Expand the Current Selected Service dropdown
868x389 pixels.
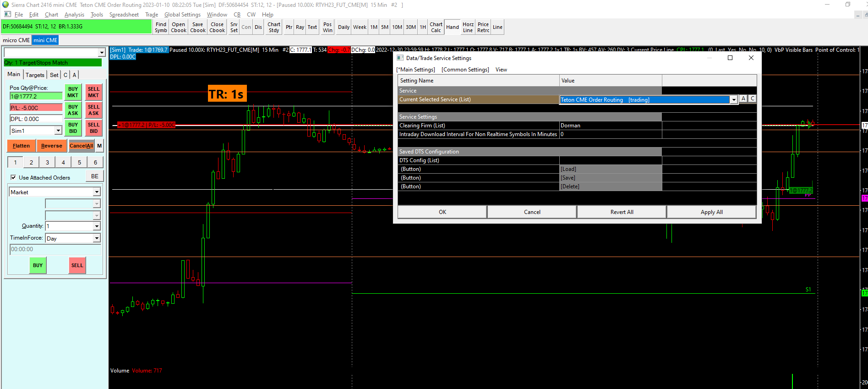733,100
